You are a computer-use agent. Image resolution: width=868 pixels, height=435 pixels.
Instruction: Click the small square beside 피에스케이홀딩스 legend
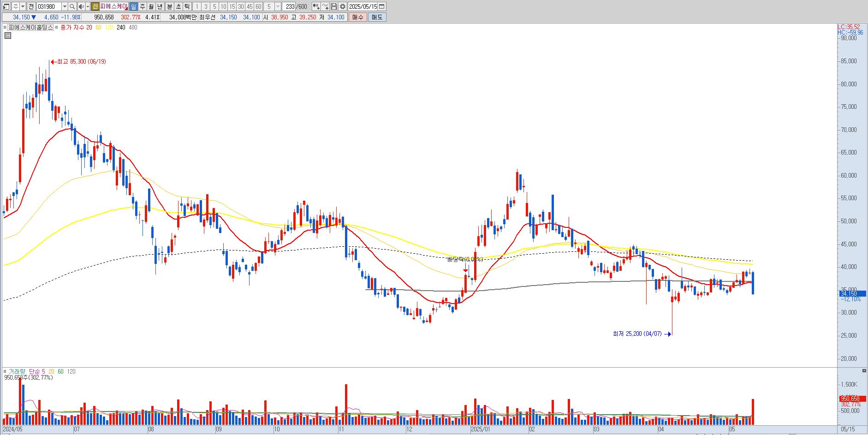point(5,28)
